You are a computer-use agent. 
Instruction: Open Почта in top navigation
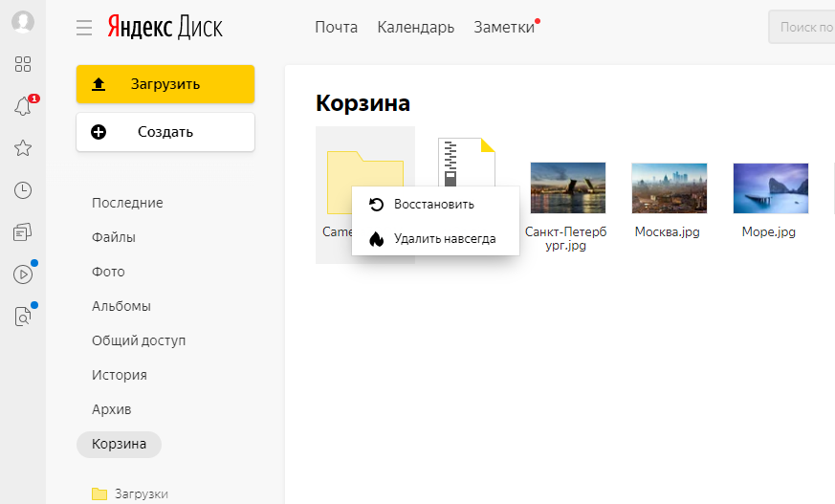tap(336, 27)
